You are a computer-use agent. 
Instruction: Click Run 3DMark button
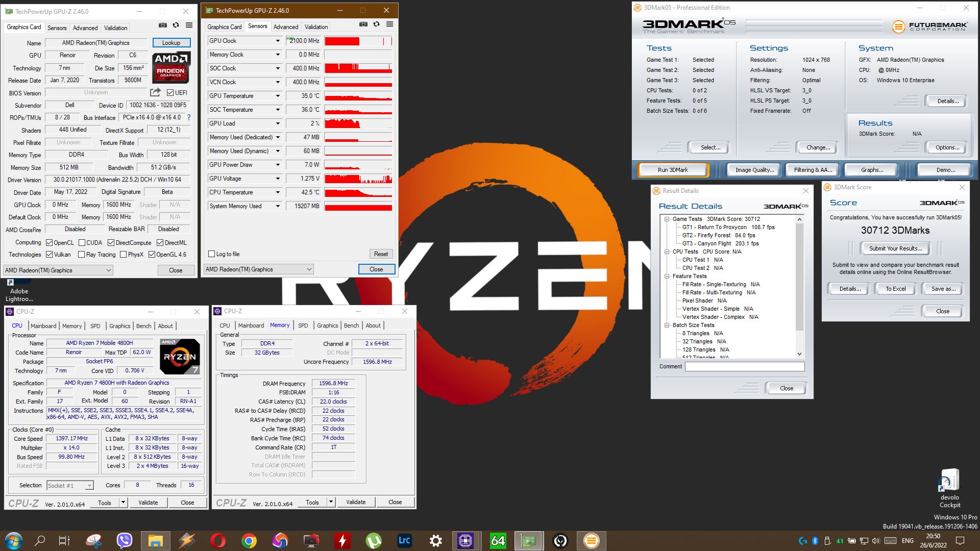tap(673, 170)
